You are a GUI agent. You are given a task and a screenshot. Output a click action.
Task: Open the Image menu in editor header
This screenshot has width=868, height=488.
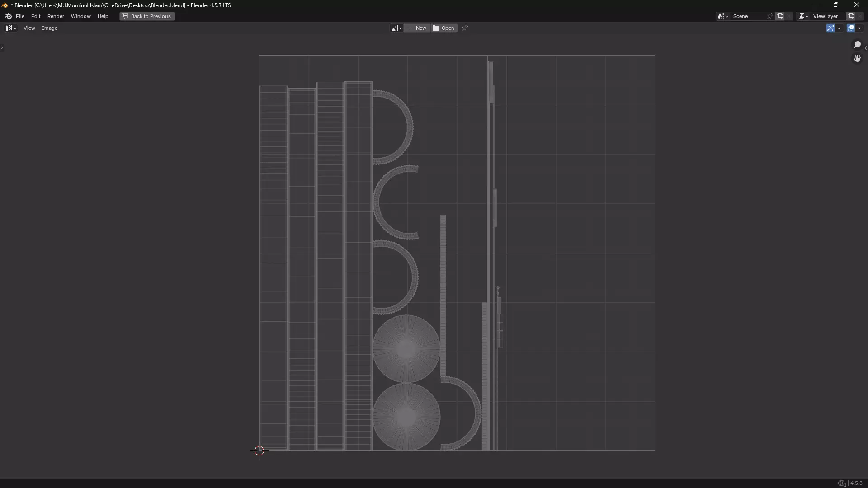point(50,28)
